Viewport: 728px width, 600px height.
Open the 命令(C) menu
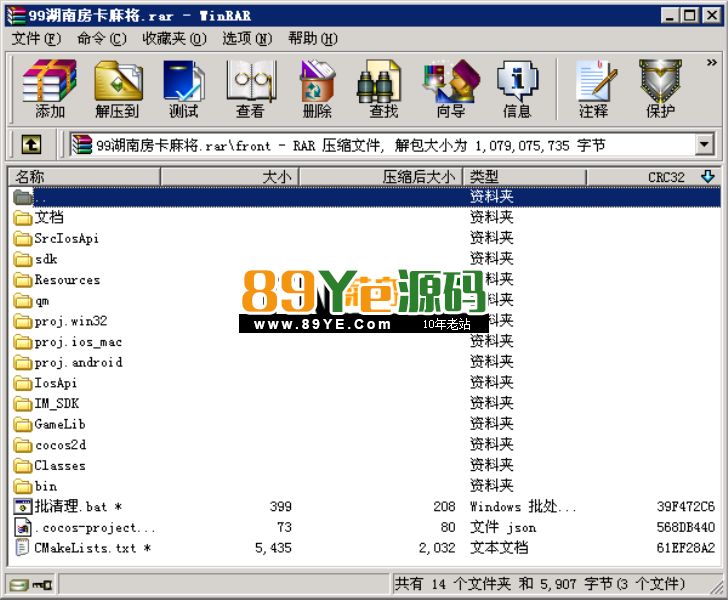(102, 39)
